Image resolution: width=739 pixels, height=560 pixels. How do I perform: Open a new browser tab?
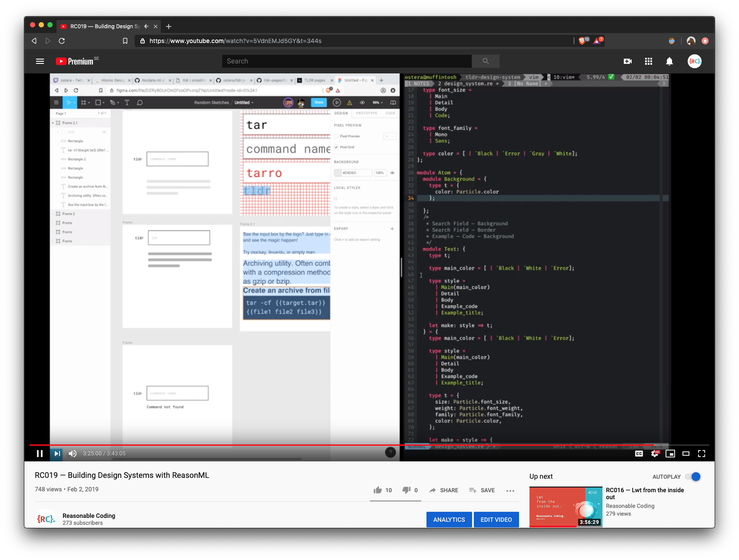(169, 26)
